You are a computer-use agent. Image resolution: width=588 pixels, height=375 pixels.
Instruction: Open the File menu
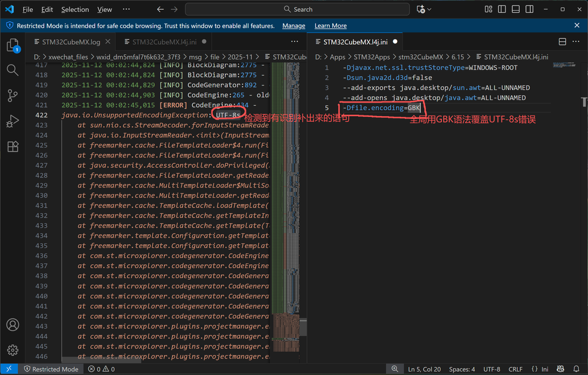27,9
